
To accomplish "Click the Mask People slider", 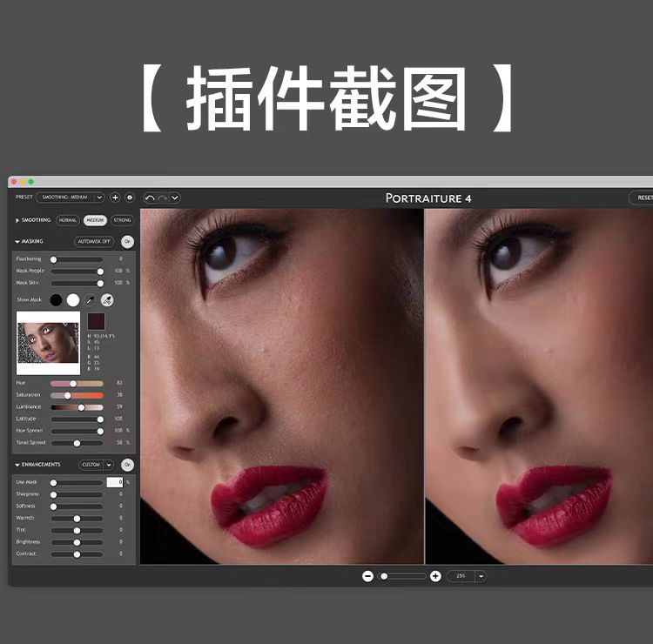I will click(x=77, y=272).
